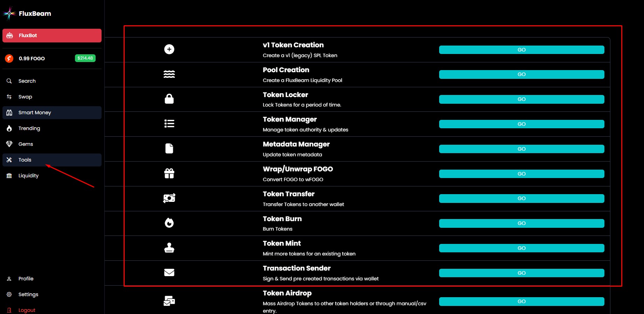Click the money transfer icon for Token Transfer
This screenshot has height=314, width=644.
(169, 198)
